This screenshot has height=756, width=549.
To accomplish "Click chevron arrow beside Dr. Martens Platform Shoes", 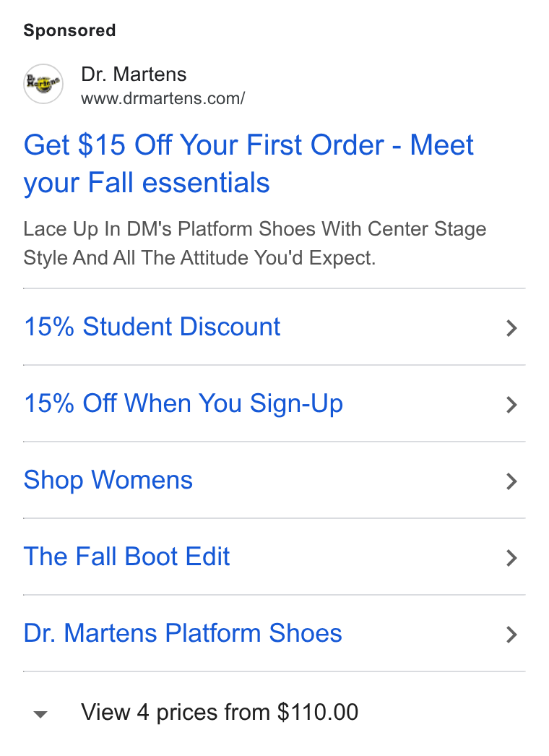I will pos(511,635).
